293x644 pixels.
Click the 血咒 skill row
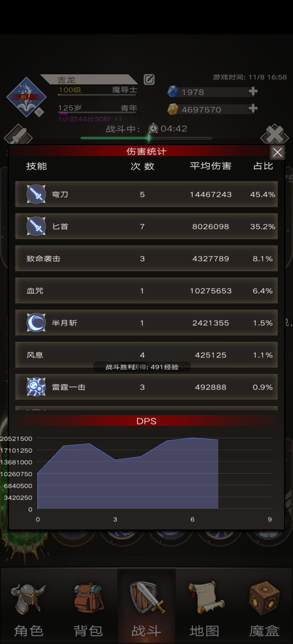(146, 291)
